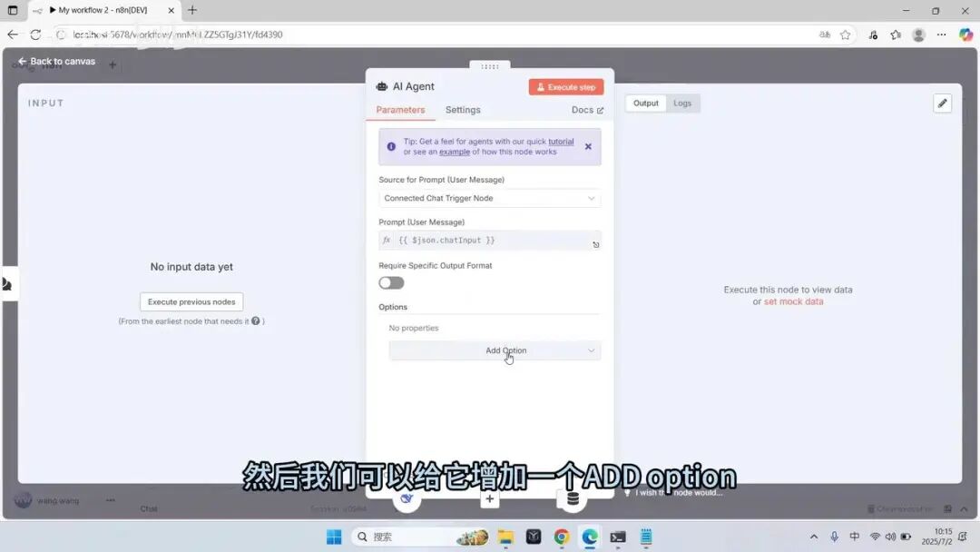Open Google Chrome from taskbar
Image resolution: width=980 pixels, height=552 pixels.
pos(562,537)
